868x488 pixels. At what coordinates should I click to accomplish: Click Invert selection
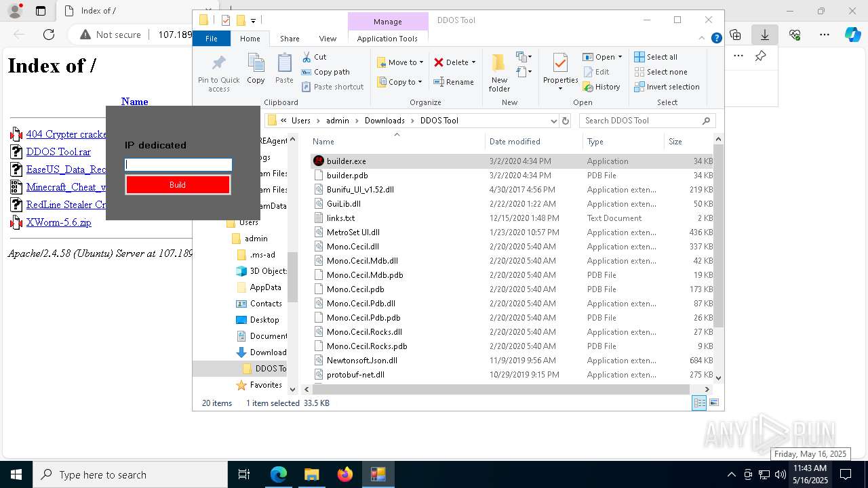(667, 87)
